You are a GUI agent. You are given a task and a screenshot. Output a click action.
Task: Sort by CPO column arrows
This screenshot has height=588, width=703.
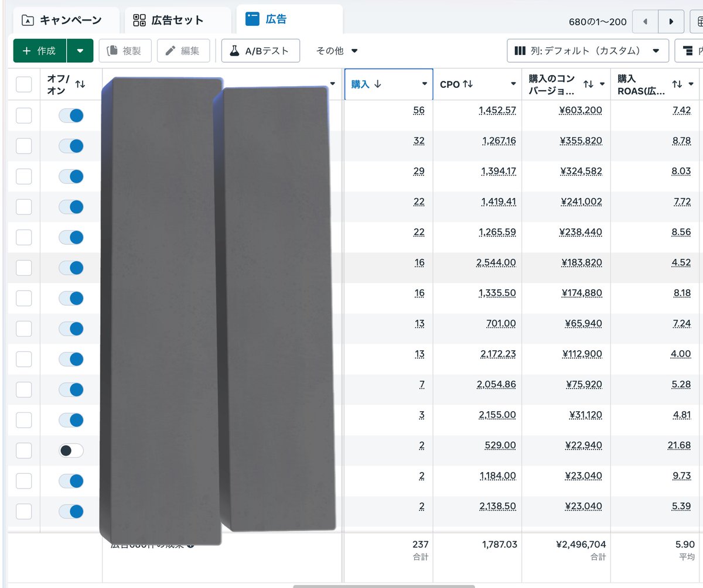(x=468, y=84)
